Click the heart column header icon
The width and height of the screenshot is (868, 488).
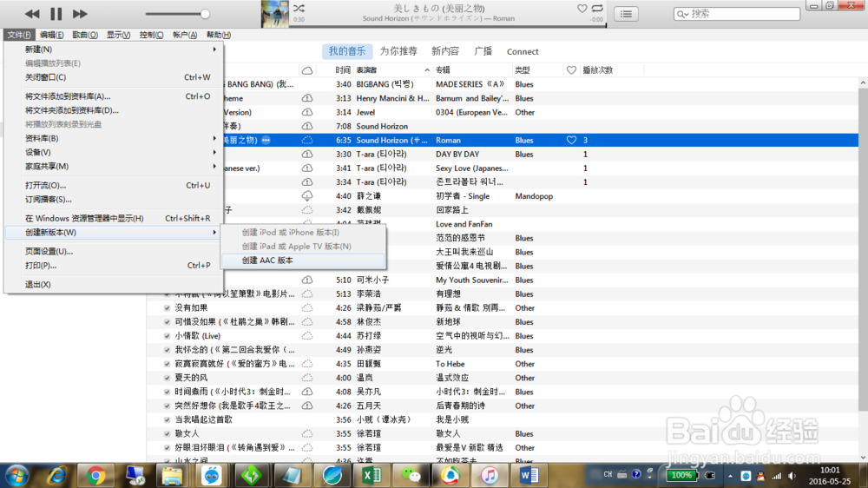[x=571, y=70]
